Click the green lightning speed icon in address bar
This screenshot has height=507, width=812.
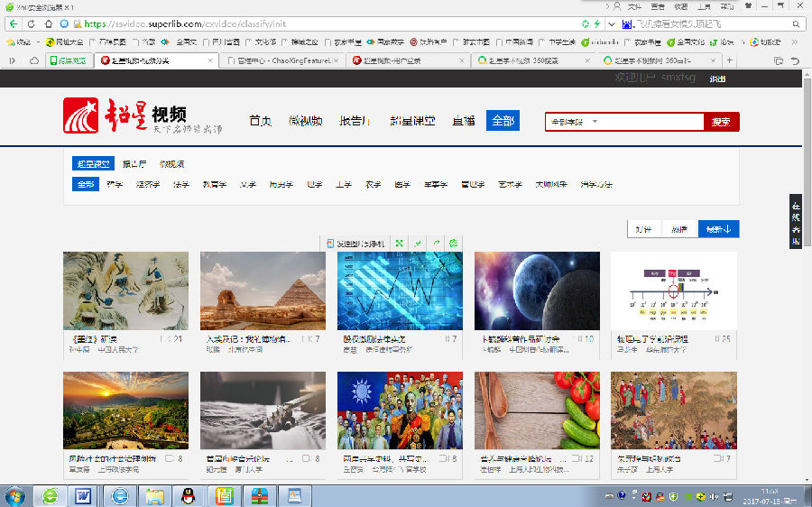[x=597, y=23]
